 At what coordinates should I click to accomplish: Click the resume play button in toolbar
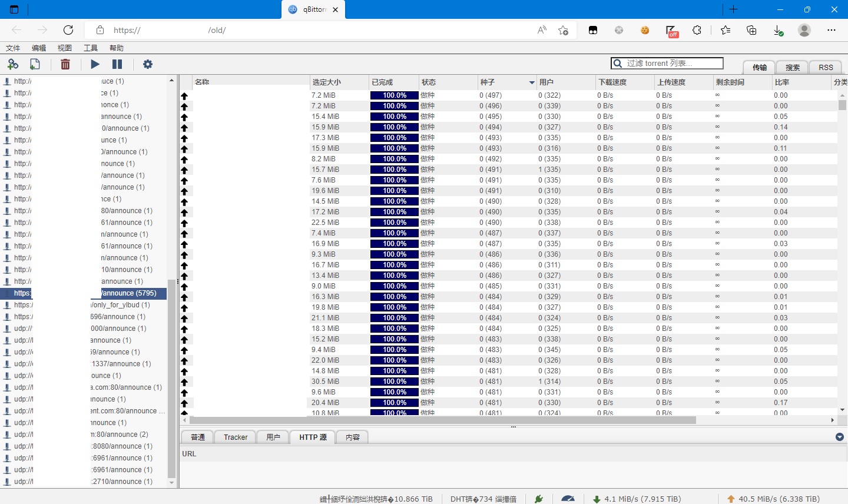tap(95, 64)
